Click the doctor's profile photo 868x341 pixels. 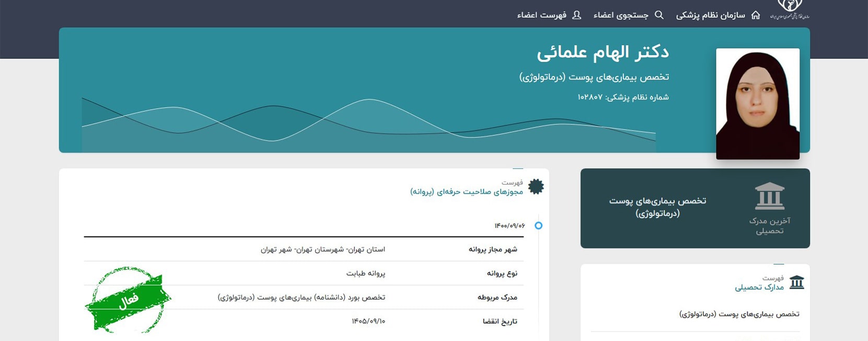click(x=757, y=104)
